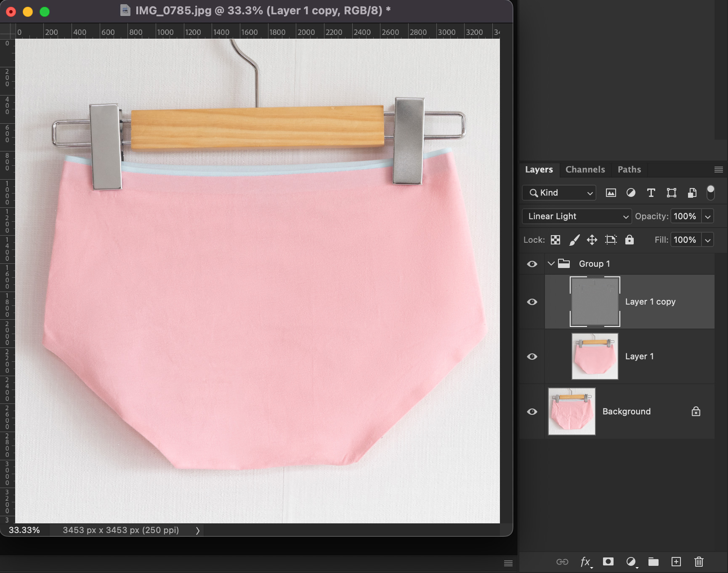Click the Background layer lock icon
728x573 pixels.
tap(696, 411)
